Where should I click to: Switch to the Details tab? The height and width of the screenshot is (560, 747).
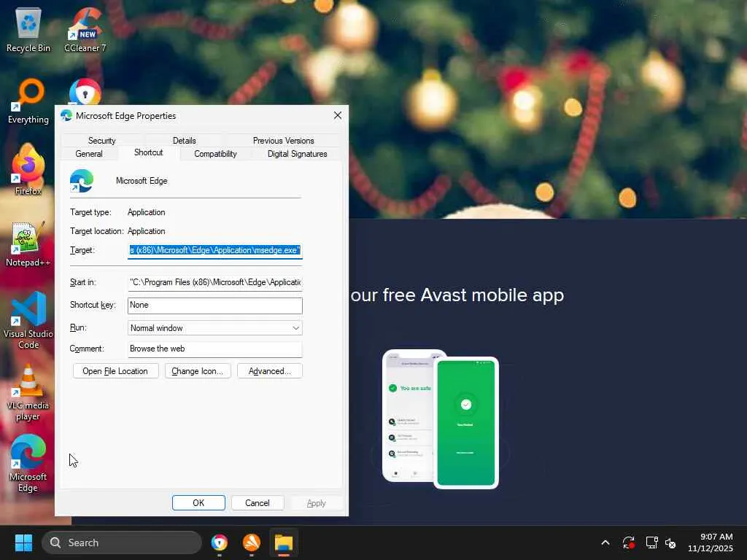coord(185,141)
